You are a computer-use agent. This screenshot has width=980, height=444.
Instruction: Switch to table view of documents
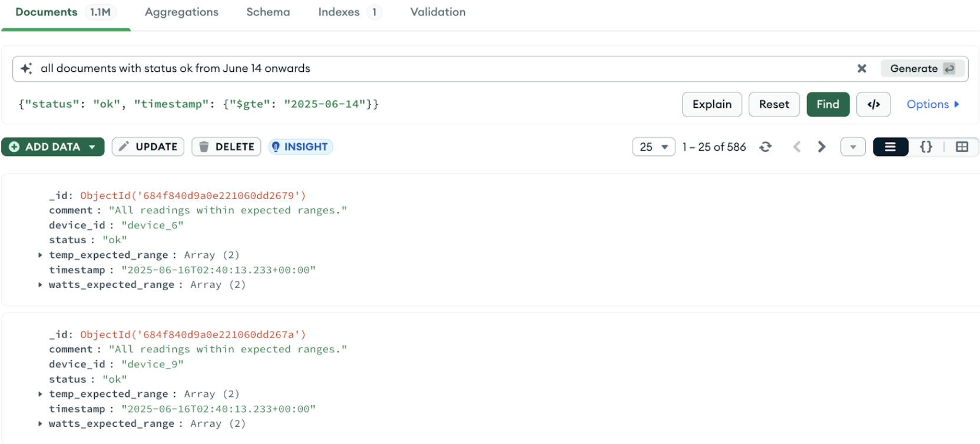coord(962,147)
